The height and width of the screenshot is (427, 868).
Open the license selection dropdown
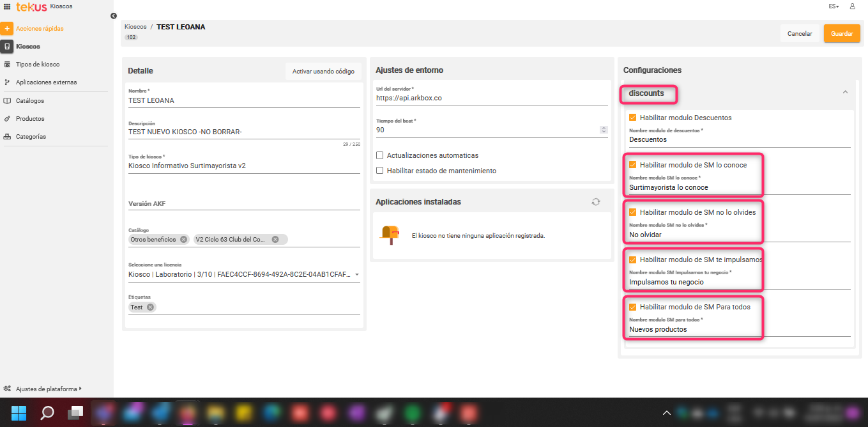(356, 275)
